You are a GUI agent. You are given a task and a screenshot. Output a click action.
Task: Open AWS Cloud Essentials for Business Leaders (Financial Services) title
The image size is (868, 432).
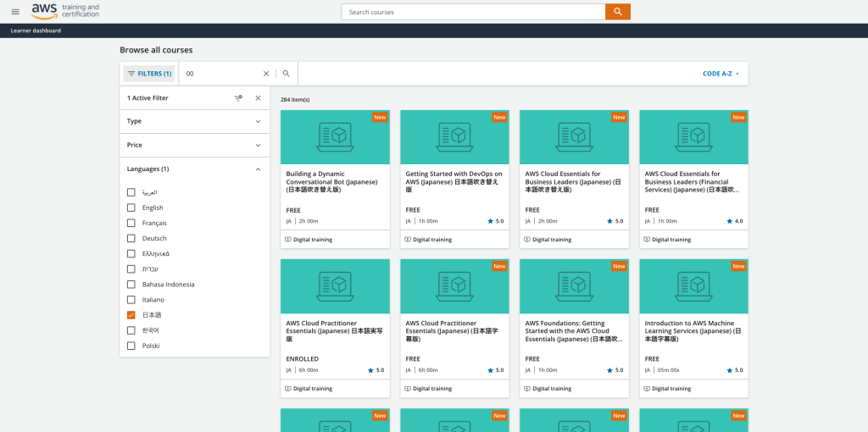coord(692,181)
